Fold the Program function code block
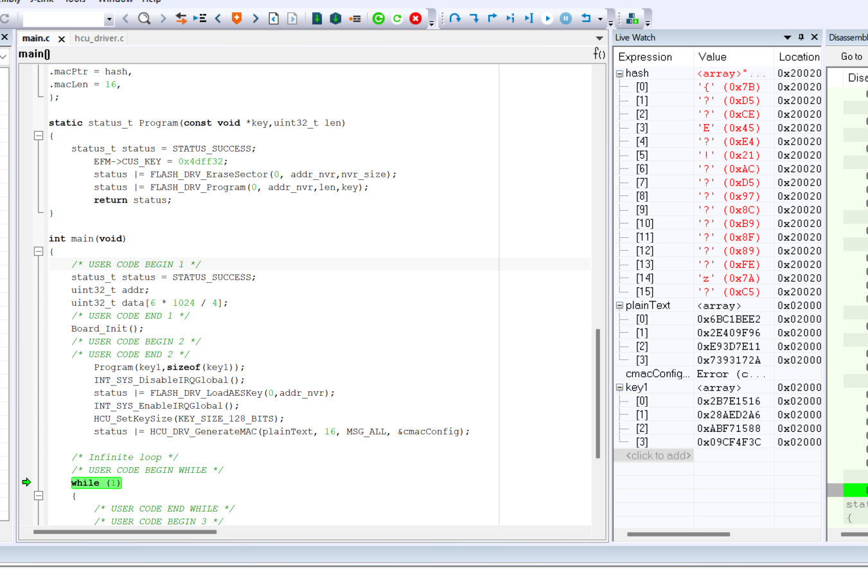Image resolution: width=868 pixels, height=588 pixels. pos(39,136)
